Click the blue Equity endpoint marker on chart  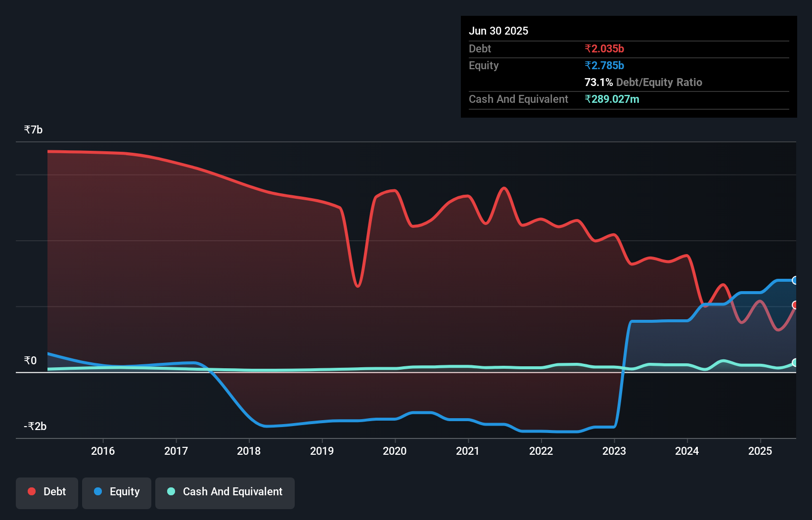tap(795, 280)
